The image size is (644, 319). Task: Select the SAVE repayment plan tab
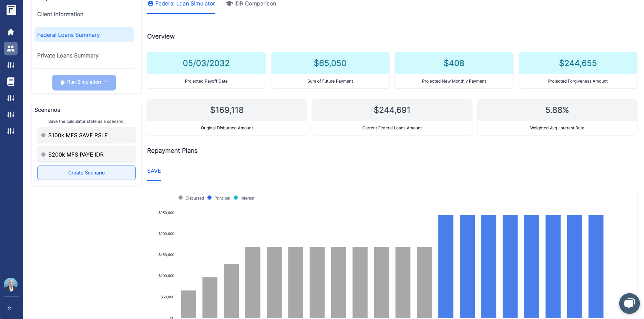(x=154, y=171)
